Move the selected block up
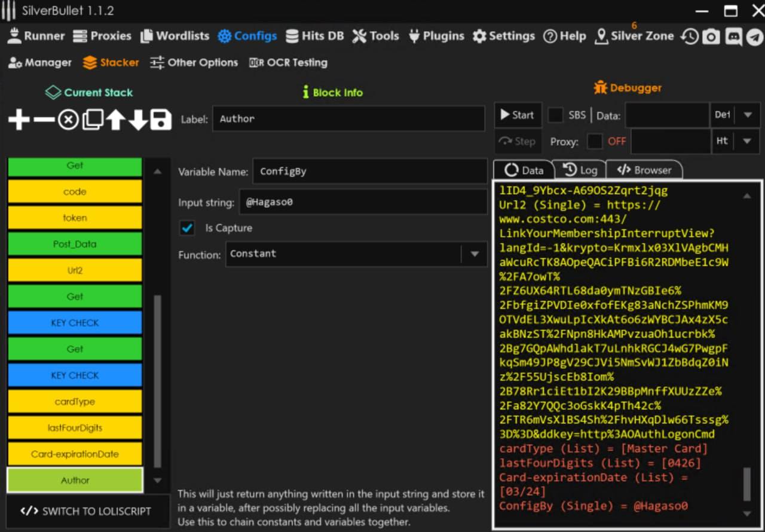Image resolution: width=765 pixels, height=532 pixels. (x=115, y=120)
